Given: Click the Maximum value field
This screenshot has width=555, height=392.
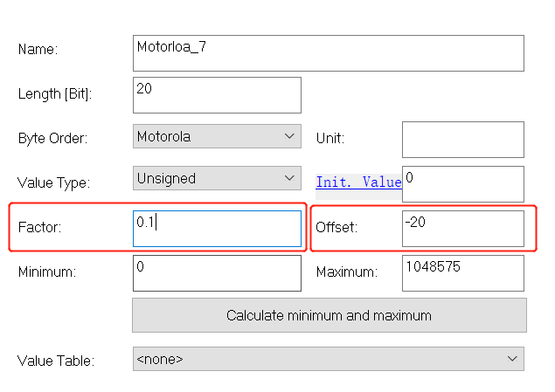Looking at the screenshot, I should click(462, 272).
